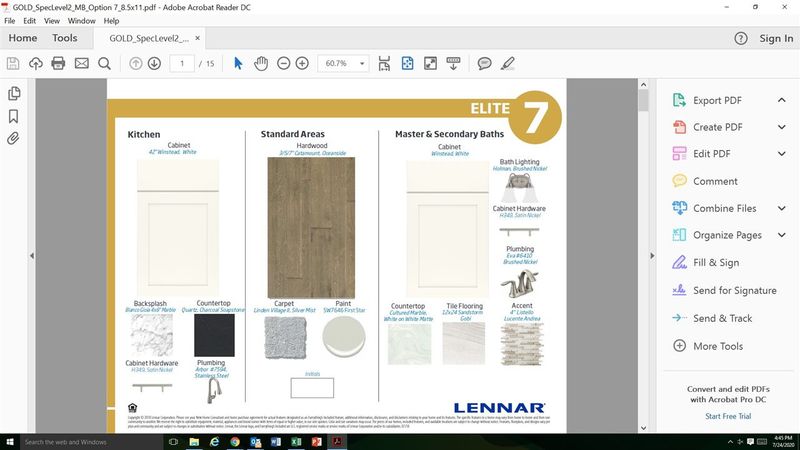This screenshot has height=450, width=800.
Task: Open the File menu
Action: (10, 21)
